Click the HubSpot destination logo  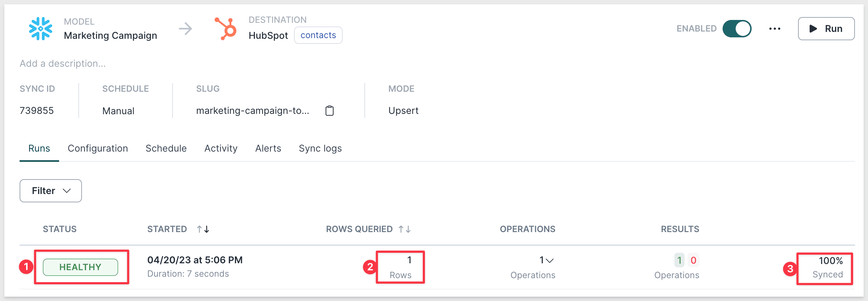(226, 29)
